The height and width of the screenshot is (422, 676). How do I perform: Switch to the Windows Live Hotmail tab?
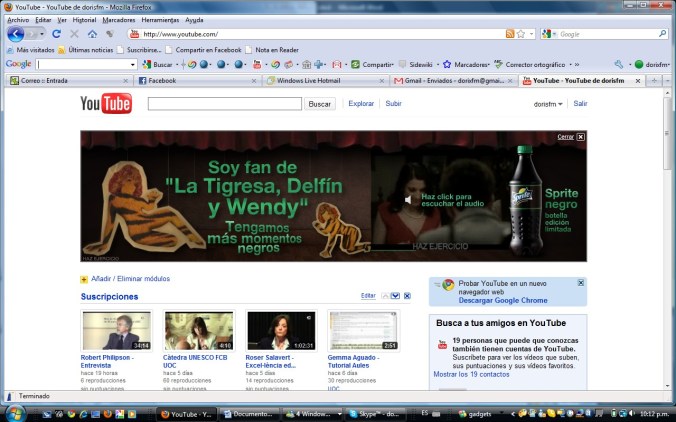pyautogui.click(x=325, y=80)
